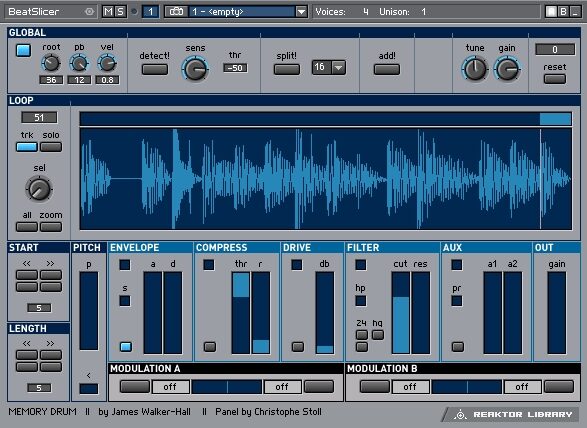Enable the ENVELOPE section checkbox

pyautogui.click(x=125, y=265)
